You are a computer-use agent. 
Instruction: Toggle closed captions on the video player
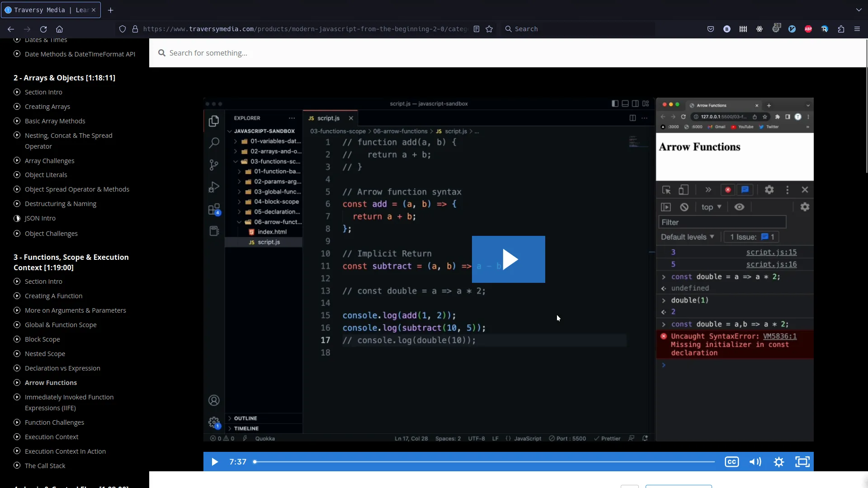(731, 462)
